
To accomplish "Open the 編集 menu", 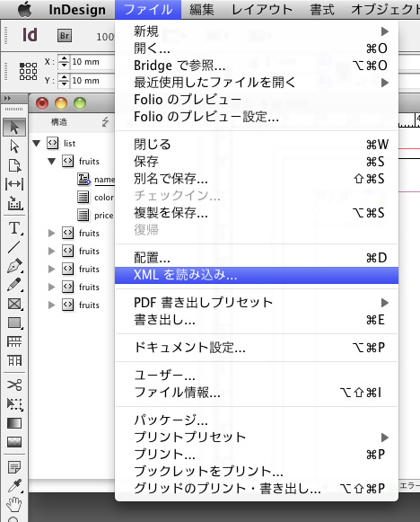I will pos(202,10).
